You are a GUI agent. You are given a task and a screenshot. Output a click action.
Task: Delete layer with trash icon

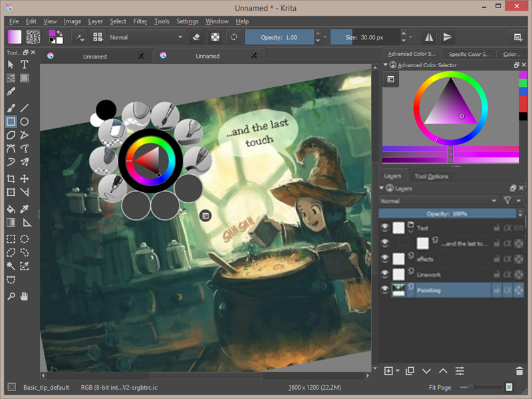pos(519,370)
